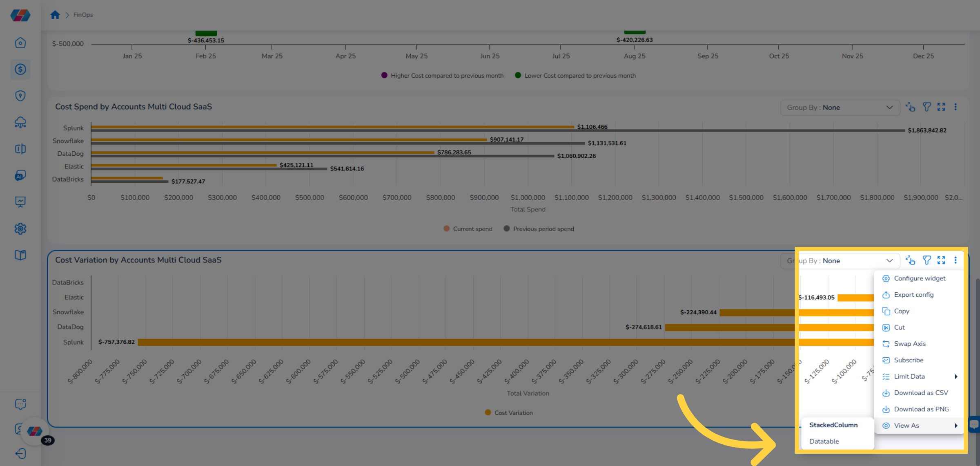Select Download as CSV menu entry

[x=920, y=393]
